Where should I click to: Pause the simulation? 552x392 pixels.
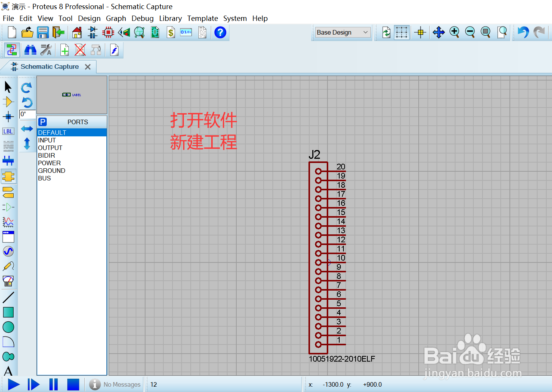[54, 384]
